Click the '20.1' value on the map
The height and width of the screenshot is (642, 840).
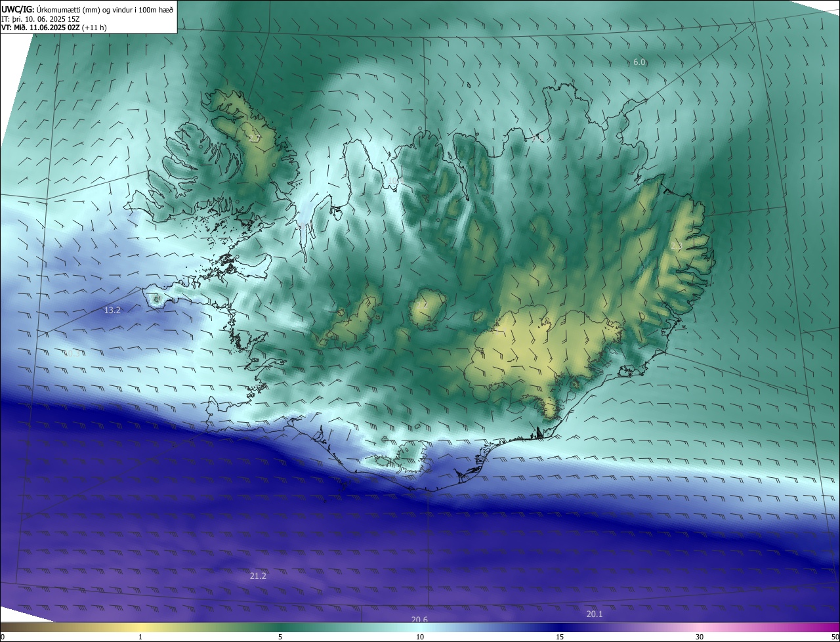594,614
